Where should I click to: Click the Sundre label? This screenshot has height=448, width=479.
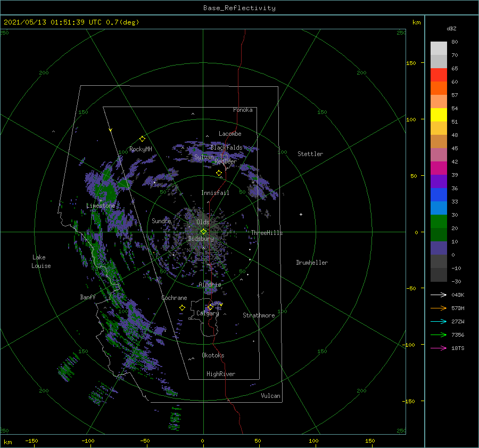coord(161,221)
